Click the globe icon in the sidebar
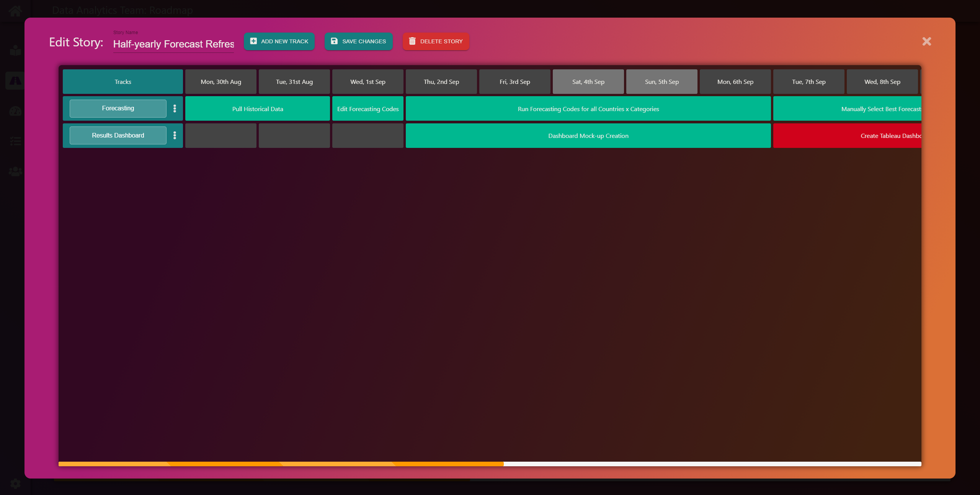 click(15, 111)
